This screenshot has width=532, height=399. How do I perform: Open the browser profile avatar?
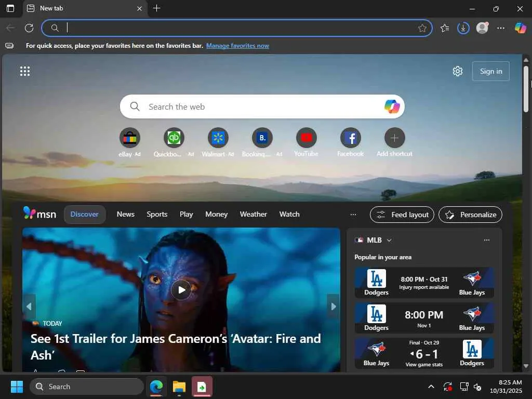click(x=482, y=28)
